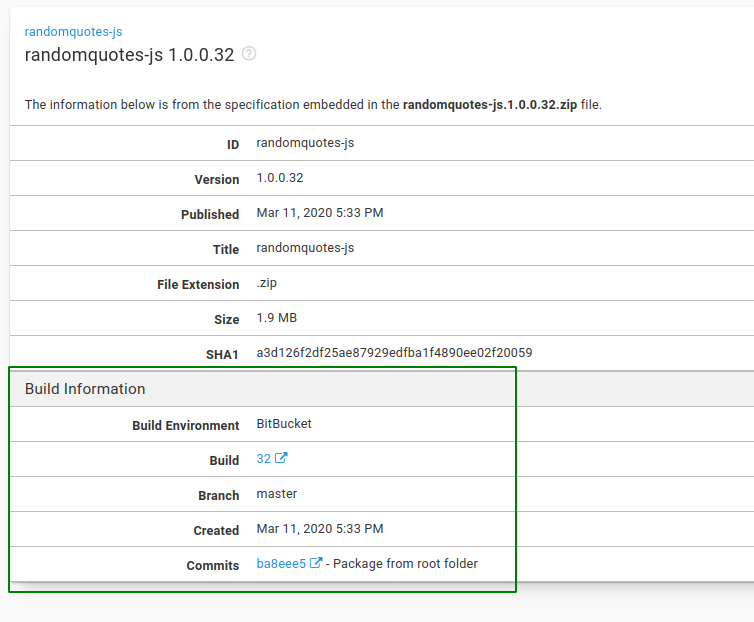Click the Title row value randomquotes-js
Viewport: 754px width, 622px height.
click(305, 248)
